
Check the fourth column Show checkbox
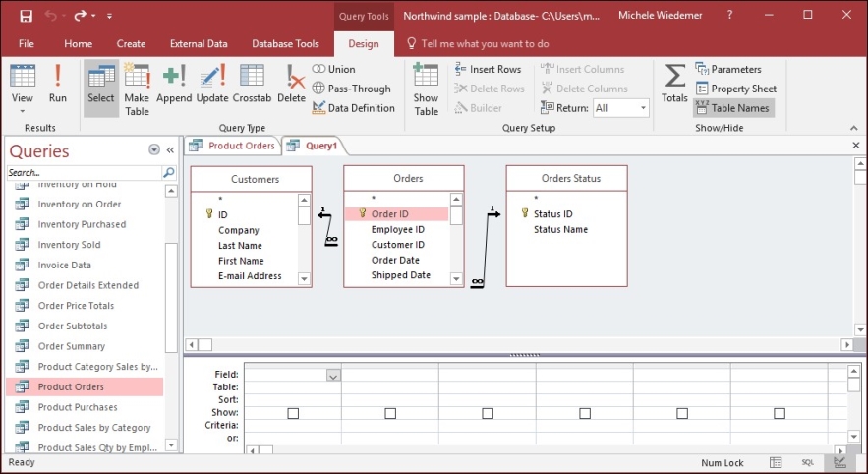585,414
